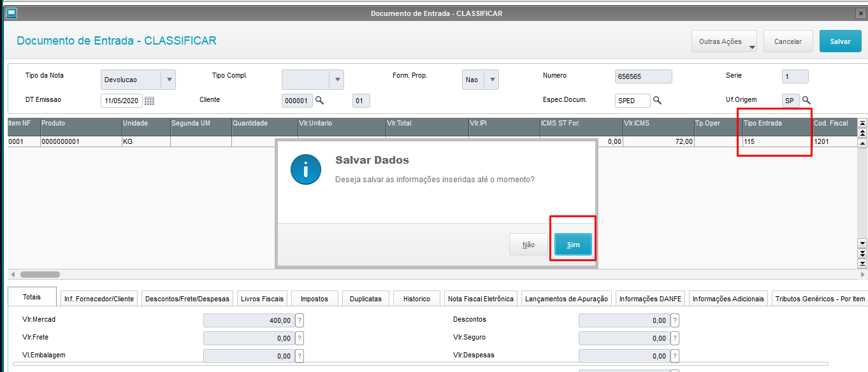Jump to last row with bottom grid arrow
The image size is (868, 372).
click(862, 263)
